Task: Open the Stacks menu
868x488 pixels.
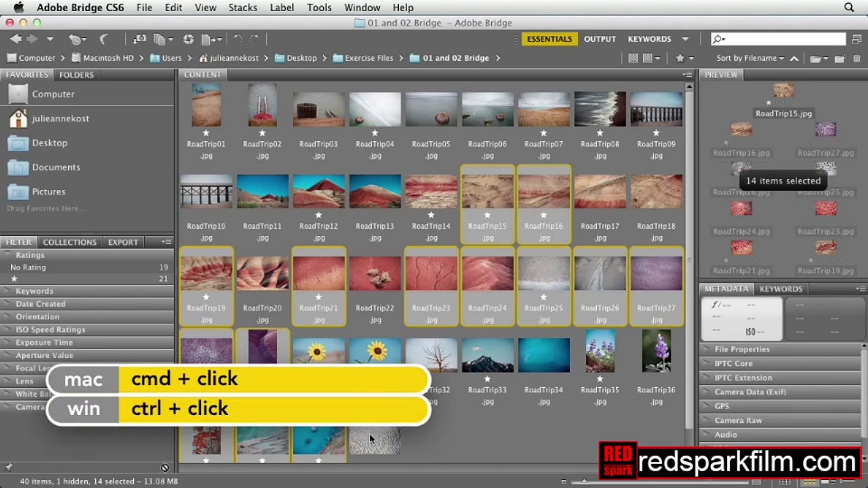Action: coord(242,8)
